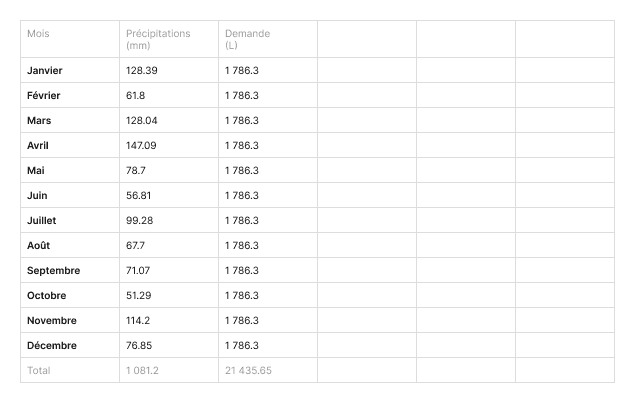Click the Janvier precipitation value 128.39
Image resolution: width=640 pixels, height=403 pixels.
(x=142, y=71)
